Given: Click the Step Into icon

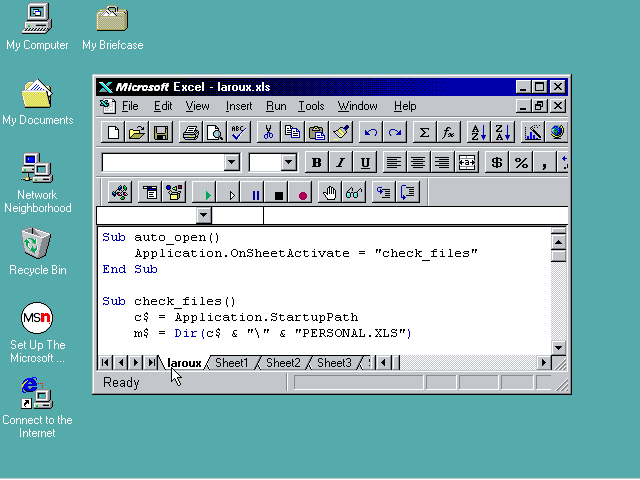Looking at the screenshot, I should (x=384, y=192).
